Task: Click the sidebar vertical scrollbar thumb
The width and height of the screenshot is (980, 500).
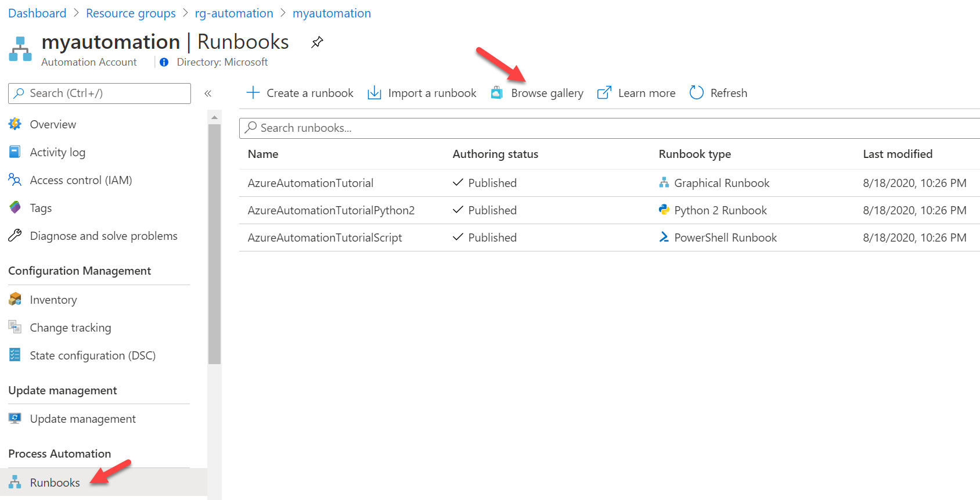Action: (x=214, y=244)
